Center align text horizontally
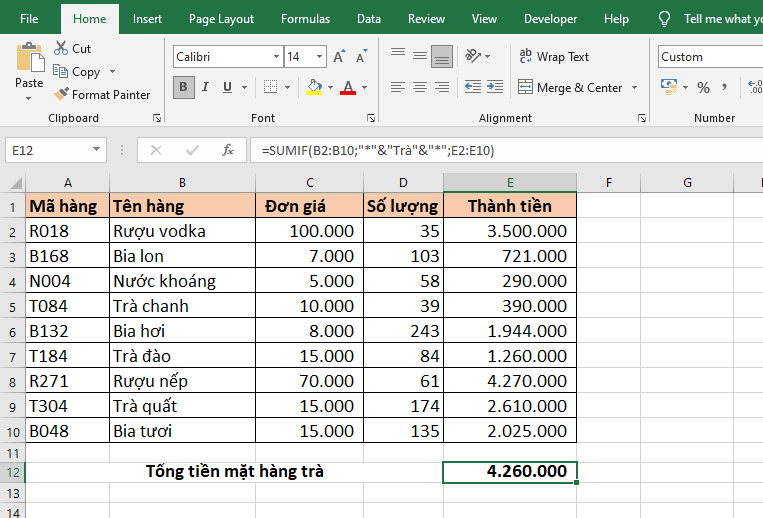The width and height of the screenshot is (763, 518). point(419,88)
